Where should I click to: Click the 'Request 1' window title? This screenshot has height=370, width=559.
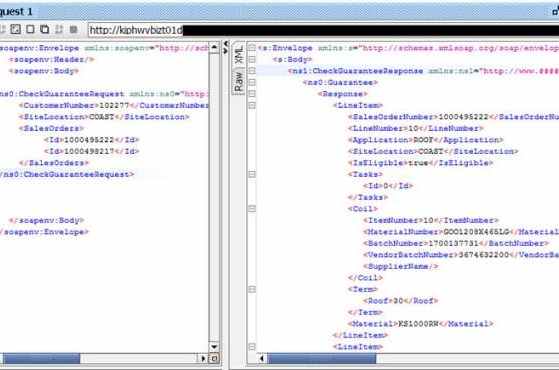click(16, 12)
